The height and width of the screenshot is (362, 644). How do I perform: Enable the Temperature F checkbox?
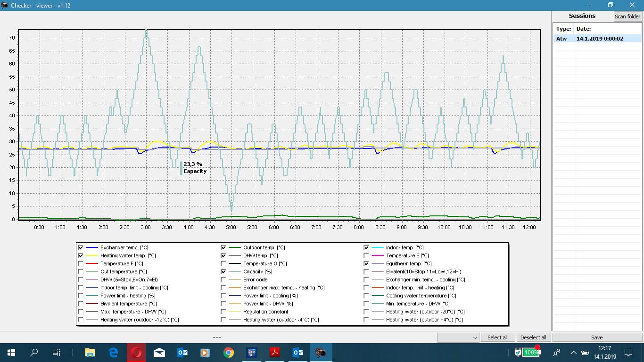(81, 263)
